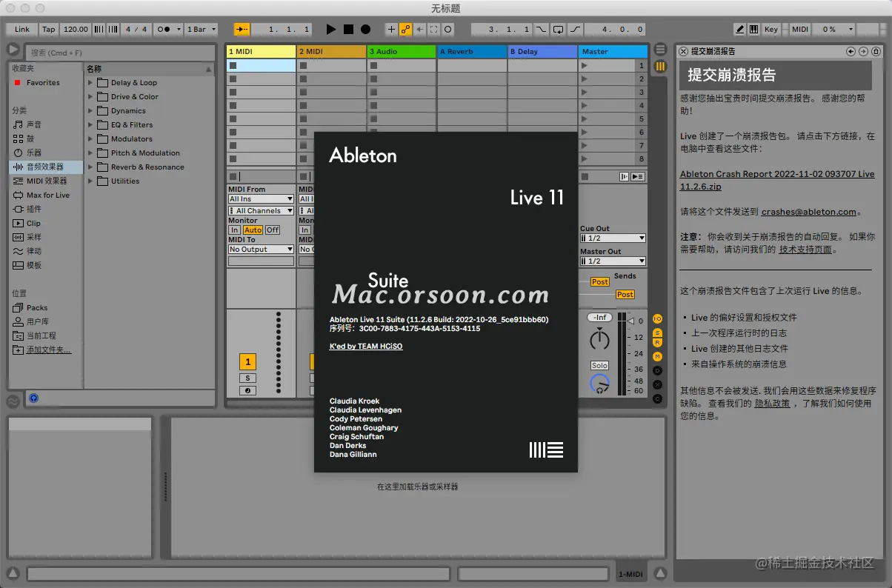Select Favorites in collections
This screenshot has width=892, height=588.
tap(42, 83)
